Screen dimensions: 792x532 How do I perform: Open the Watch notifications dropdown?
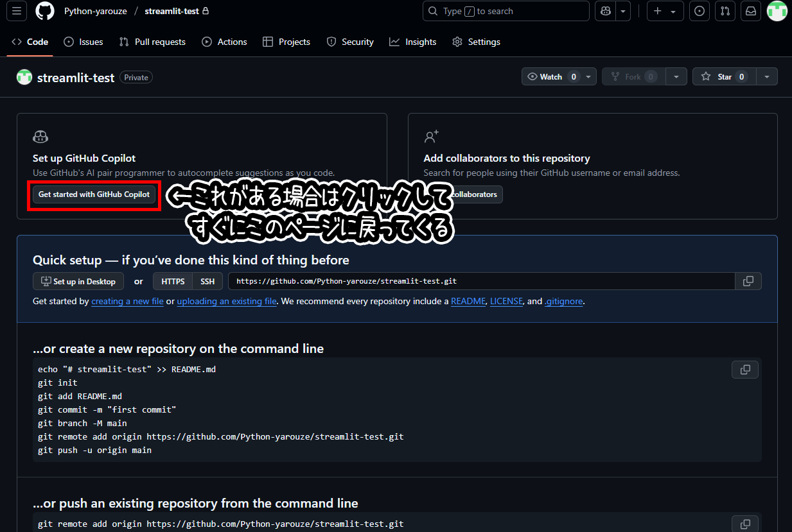point(559,76)
